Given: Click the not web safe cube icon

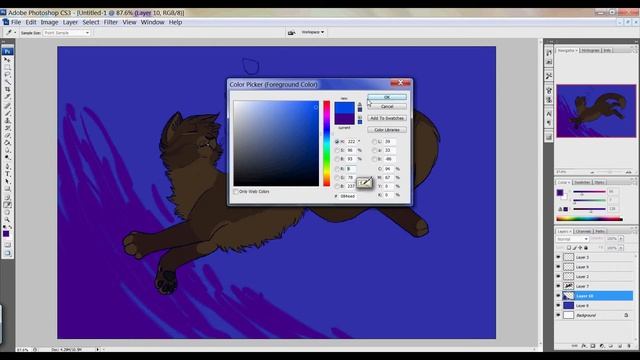Looking at the screenshot, I should click(x=360, y=117).
